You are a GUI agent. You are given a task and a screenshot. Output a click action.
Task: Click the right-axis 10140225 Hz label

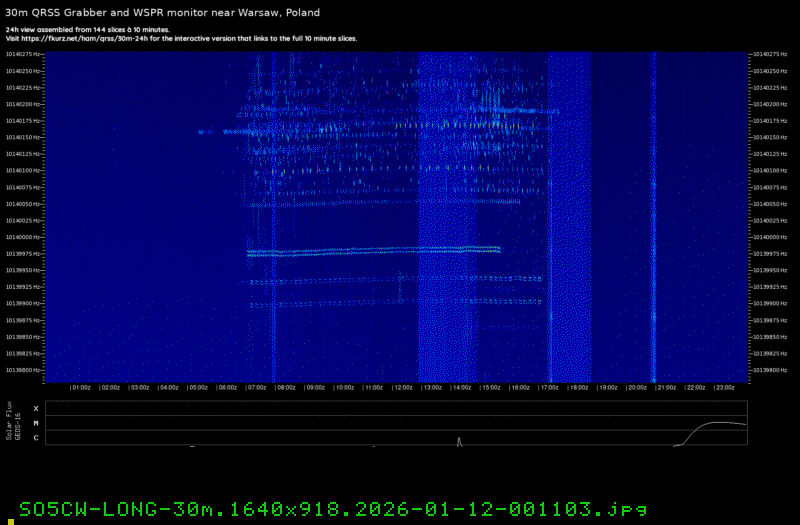[x=770, y=87]
